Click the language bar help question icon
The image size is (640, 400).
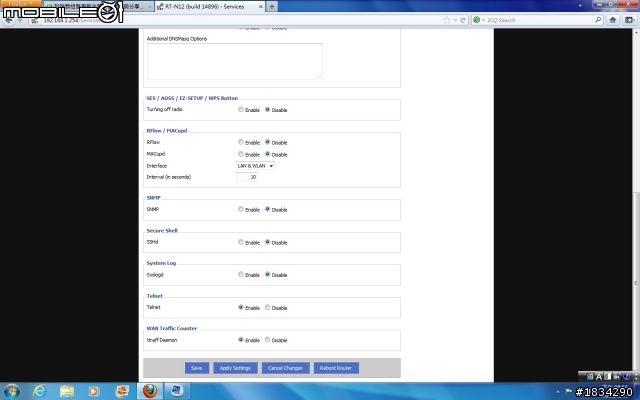click(x=627, y=377)
